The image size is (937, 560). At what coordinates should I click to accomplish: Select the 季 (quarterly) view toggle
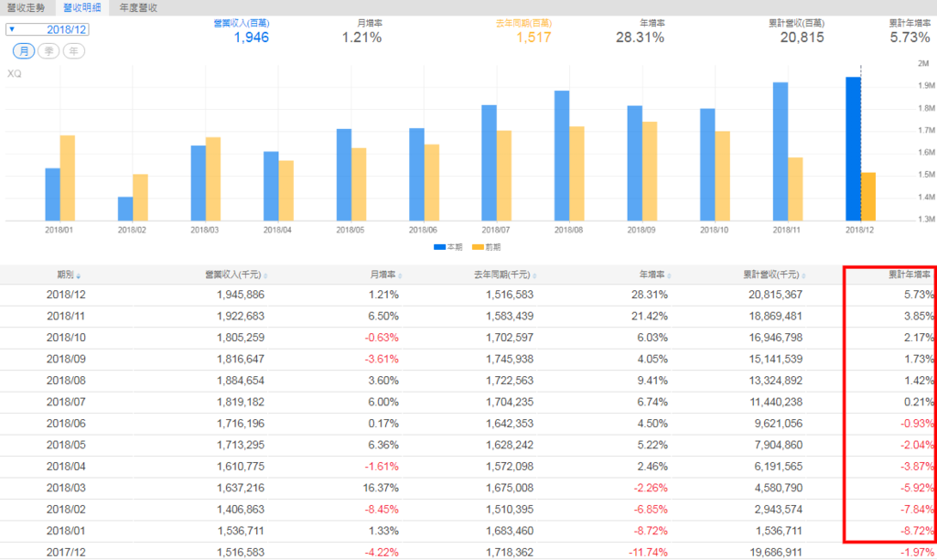point(49,51)
